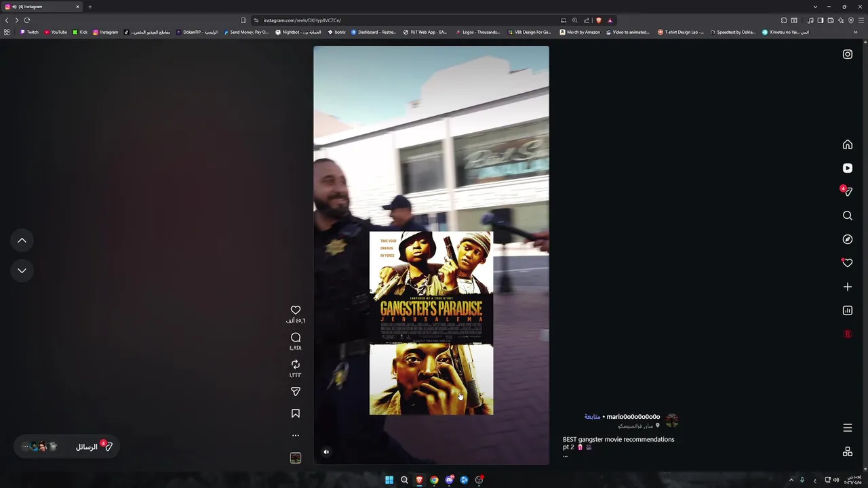The height and width of the screenshot is (488, 868).
Task: Open the Instagram bookmark in bookmarks bar
Action: (x=105, y=32)
